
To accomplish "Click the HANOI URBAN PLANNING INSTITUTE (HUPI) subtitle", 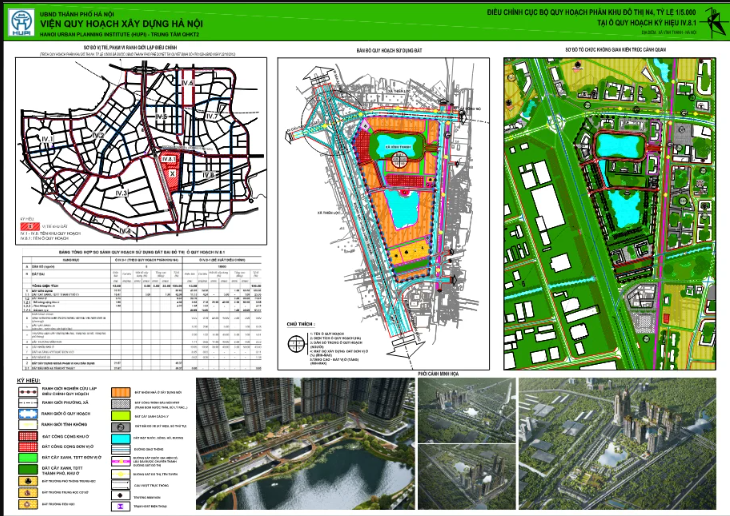I will tap(119, 34).
